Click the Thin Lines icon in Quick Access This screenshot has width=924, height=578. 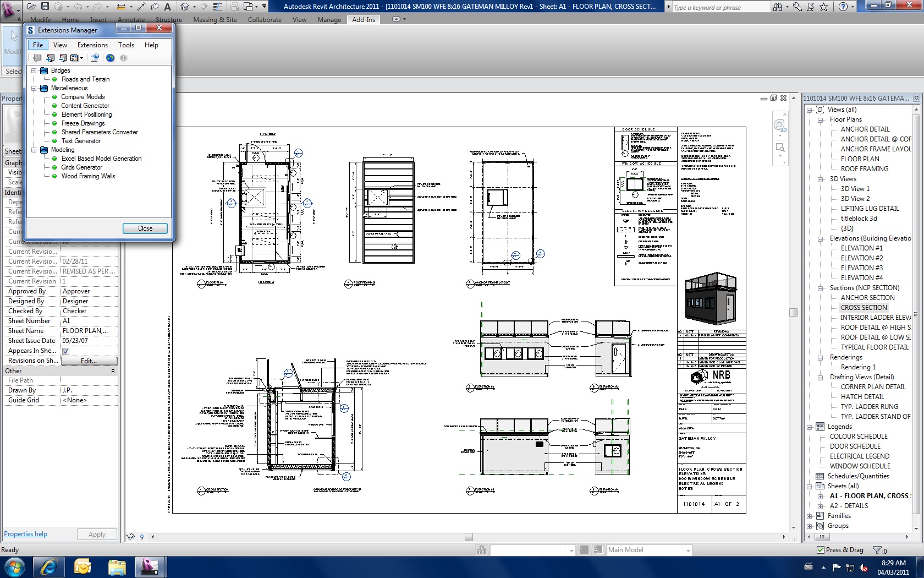click(218, 7)
